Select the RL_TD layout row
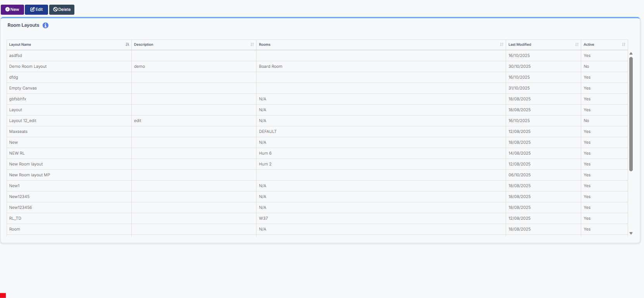 tap(15, 219)
